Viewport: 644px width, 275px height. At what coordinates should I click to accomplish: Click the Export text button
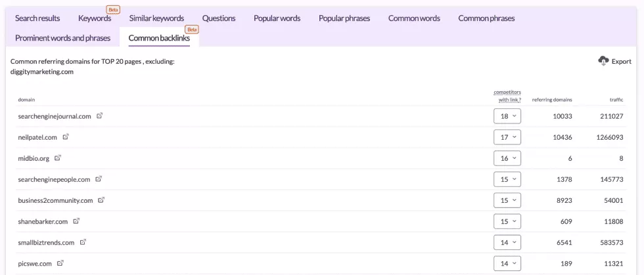(x=622, y=61)
